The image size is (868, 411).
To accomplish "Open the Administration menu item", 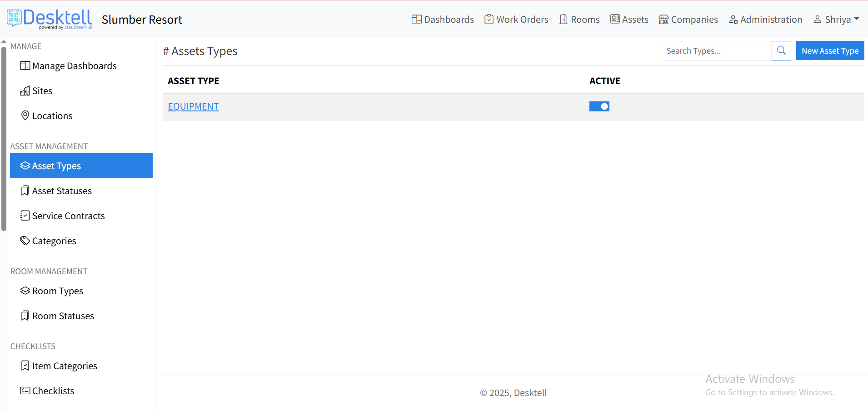I will pyautogui.click(x=766, y=20).
